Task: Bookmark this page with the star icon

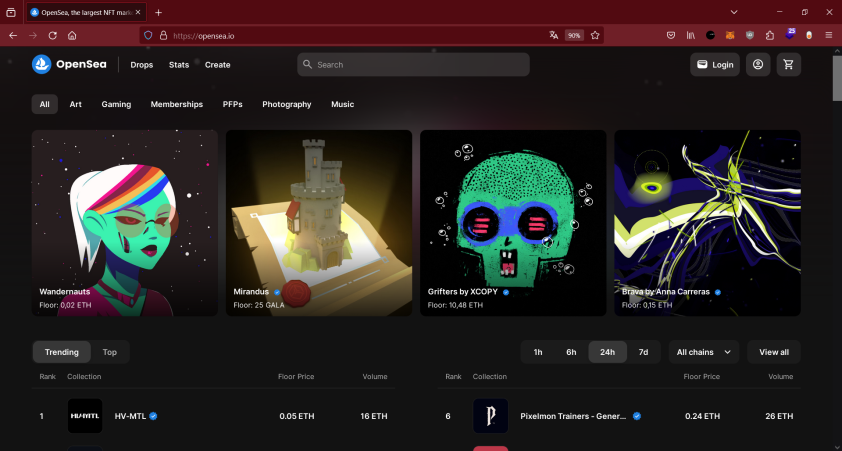Action: (x=595, y=35)
